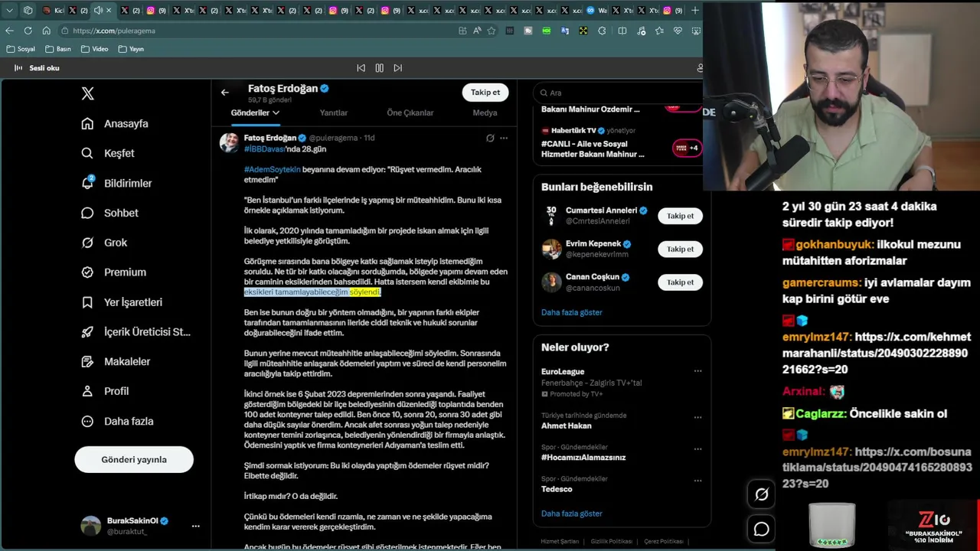Viewport: 980px width, 551px height.
Task: Click the Habertürk TV live card
Action: [x=619, y=142]
